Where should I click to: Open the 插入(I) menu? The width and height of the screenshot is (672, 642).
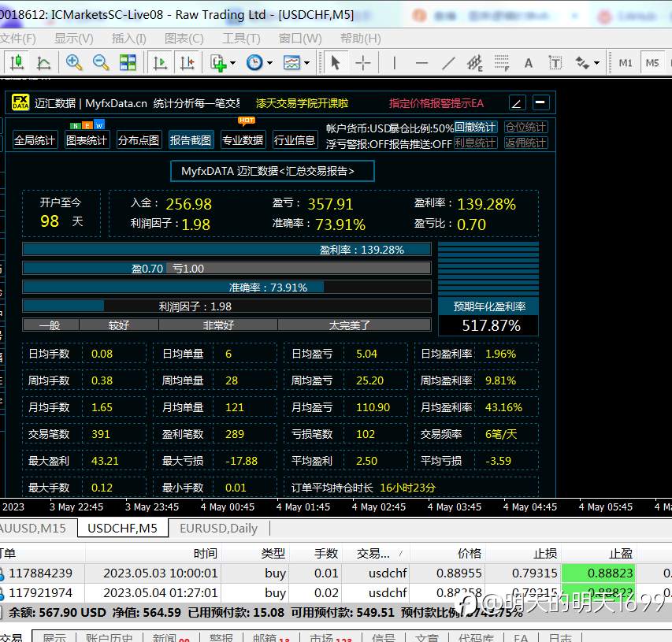tap(128, 39)
